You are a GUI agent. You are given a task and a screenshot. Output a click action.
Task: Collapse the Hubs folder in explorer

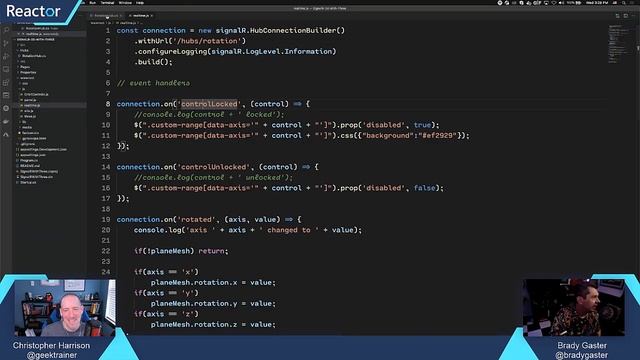(24, 50)
